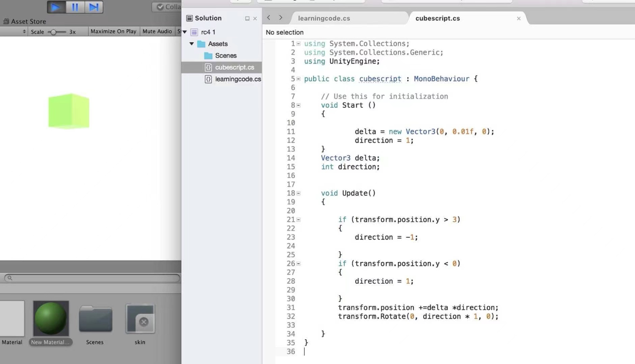Toggle Mute Audio in Game view
The image size is (635, 364).
point(157,31)
